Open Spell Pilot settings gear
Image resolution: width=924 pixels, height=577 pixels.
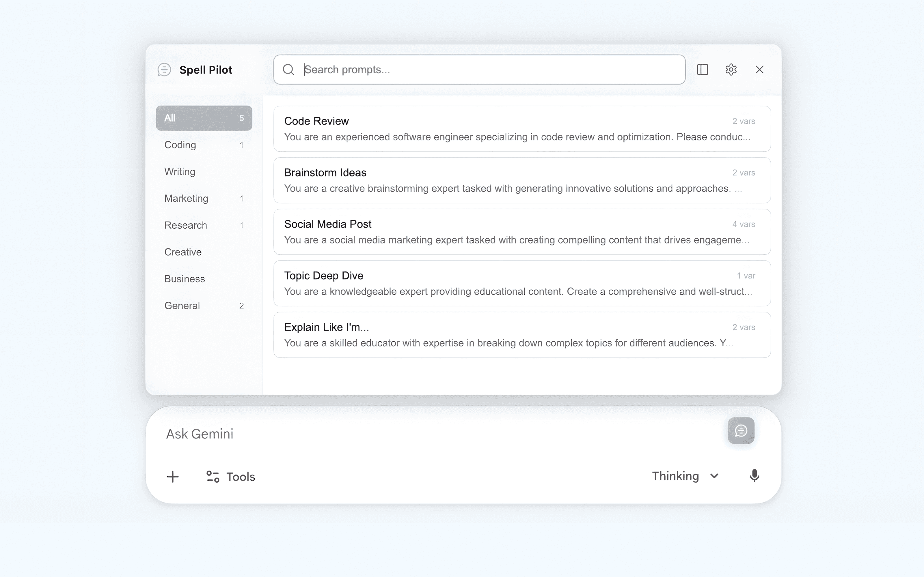[x=731, y=70]
